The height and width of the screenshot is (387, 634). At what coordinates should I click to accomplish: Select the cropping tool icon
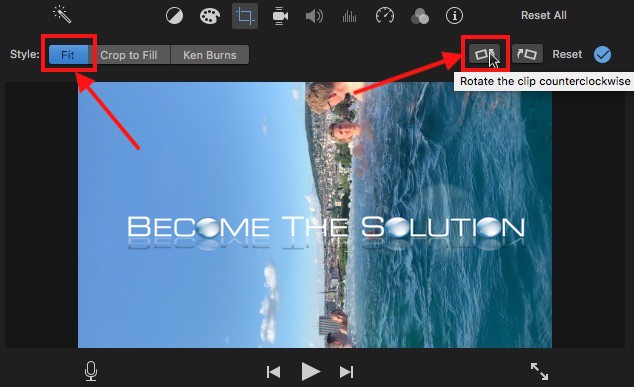[x=245, y=16]
